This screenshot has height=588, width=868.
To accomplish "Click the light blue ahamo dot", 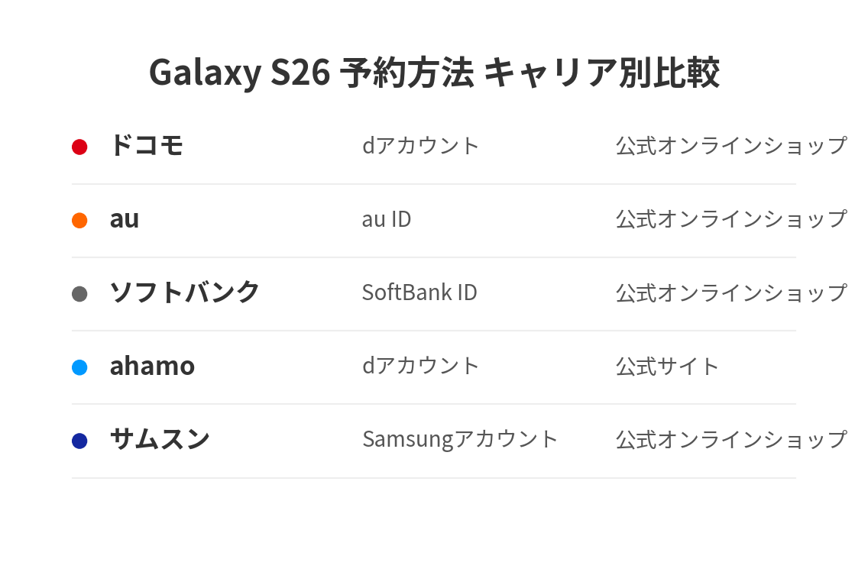I will click(x=79, y=367).
